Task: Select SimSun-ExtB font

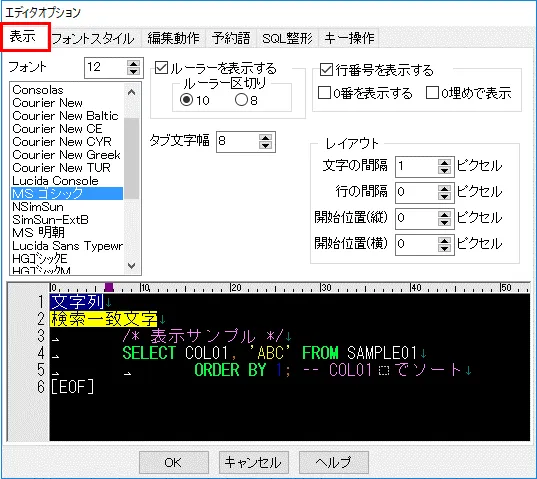Action: [x=67, y=220]
